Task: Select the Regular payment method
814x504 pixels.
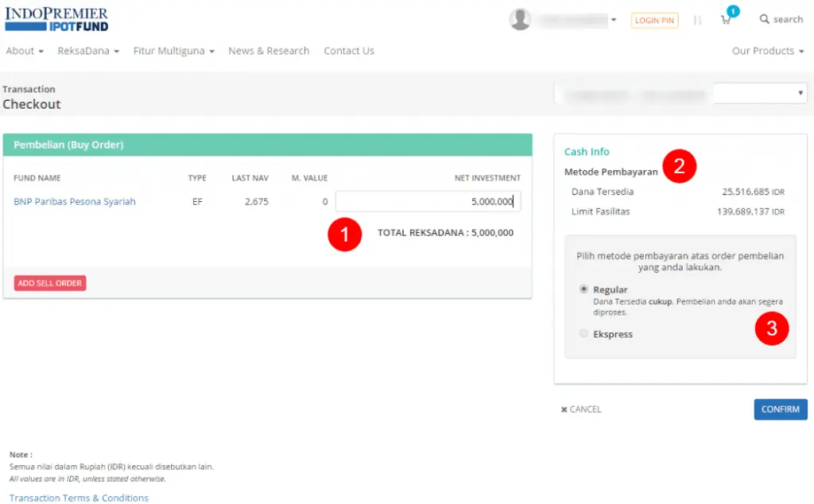Action: 584,289
